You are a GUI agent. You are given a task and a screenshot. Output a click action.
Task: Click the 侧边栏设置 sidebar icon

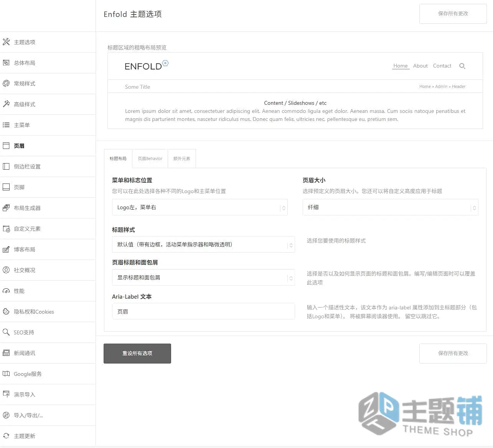(x=6, y=166)
